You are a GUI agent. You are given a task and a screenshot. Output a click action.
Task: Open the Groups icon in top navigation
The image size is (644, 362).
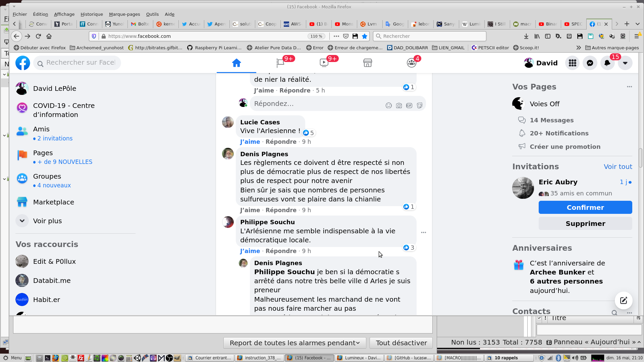coord(411,63)
